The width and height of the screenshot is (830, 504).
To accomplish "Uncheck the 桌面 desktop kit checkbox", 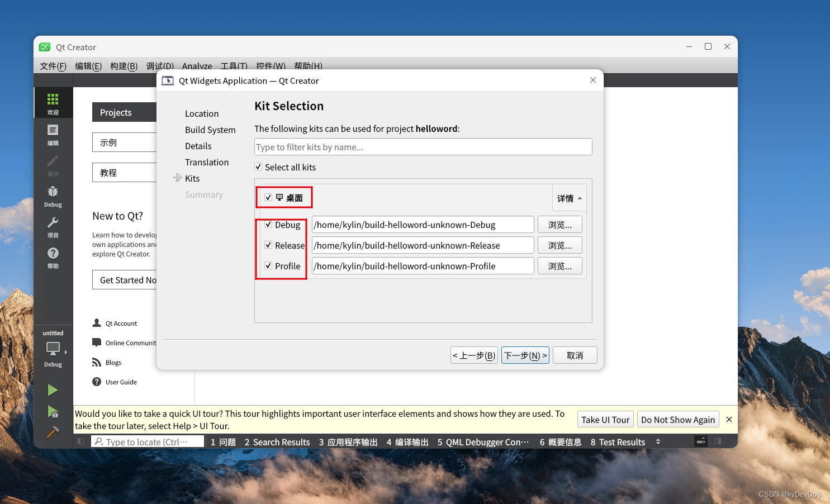I will (268, 197).
